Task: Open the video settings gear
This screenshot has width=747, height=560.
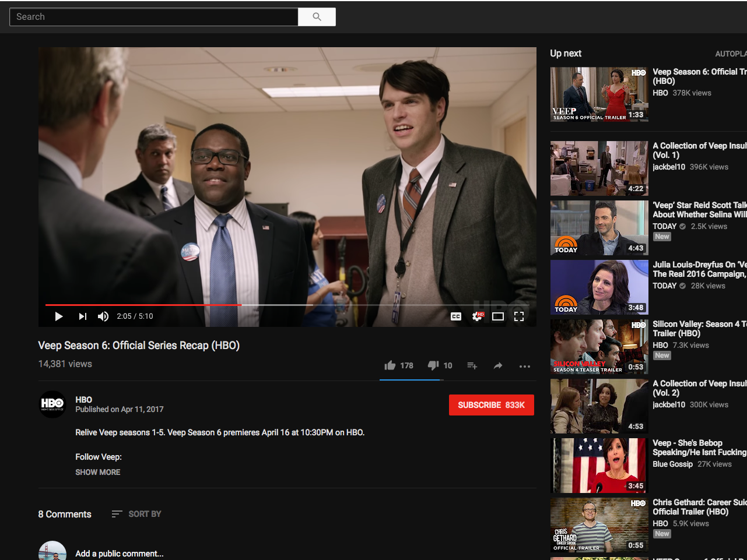Action: (x=477, y=316)
